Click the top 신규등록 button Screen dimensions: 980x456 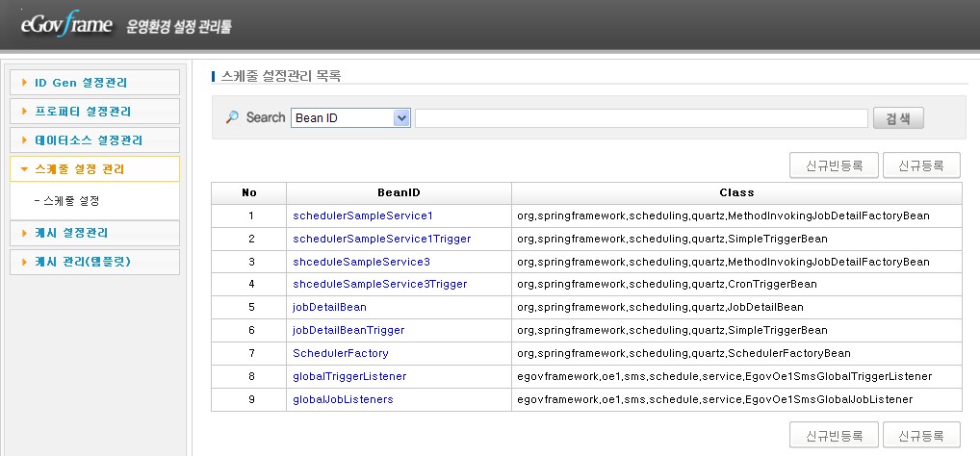[921, 165]
